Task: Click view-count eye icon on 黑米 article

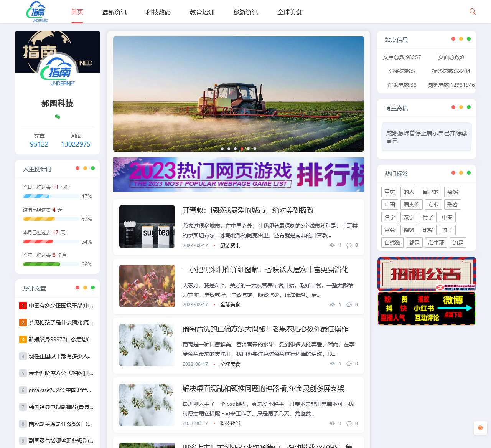Action: coord(332,305)
